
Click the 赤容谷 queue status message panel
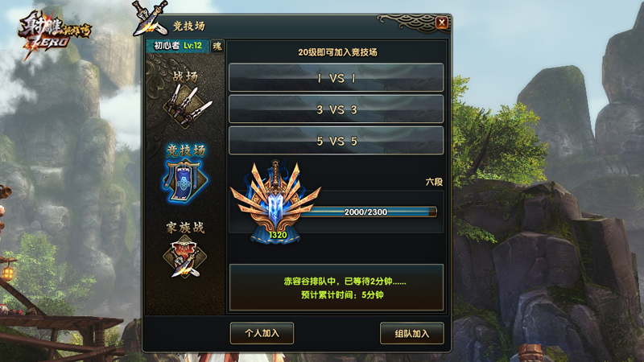point(336,287)
